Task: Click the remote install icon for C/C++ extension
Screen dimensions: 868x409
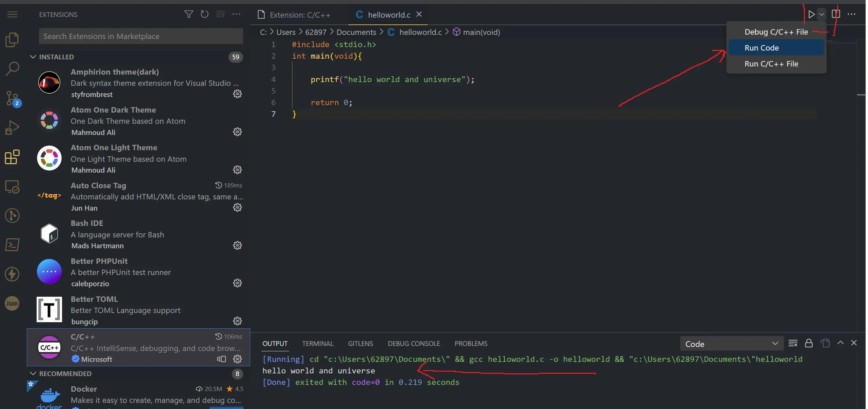Action: 221,359
